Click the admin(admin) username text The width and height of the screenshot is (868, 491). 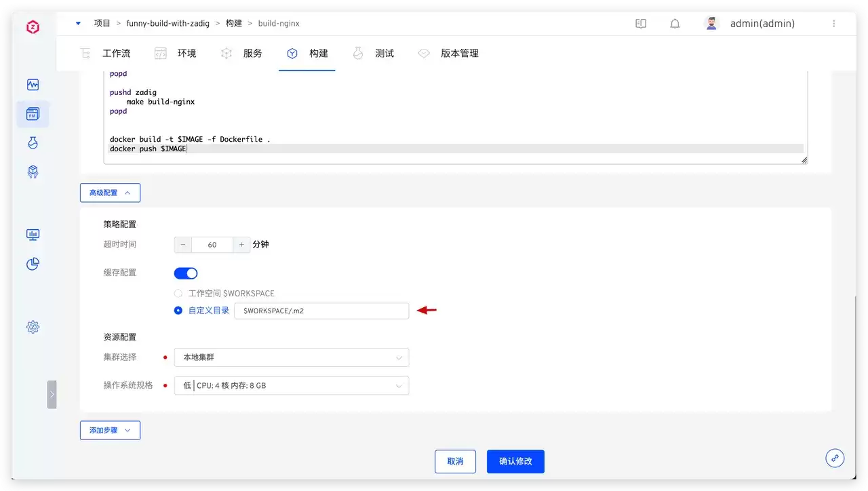click(762, 24)
